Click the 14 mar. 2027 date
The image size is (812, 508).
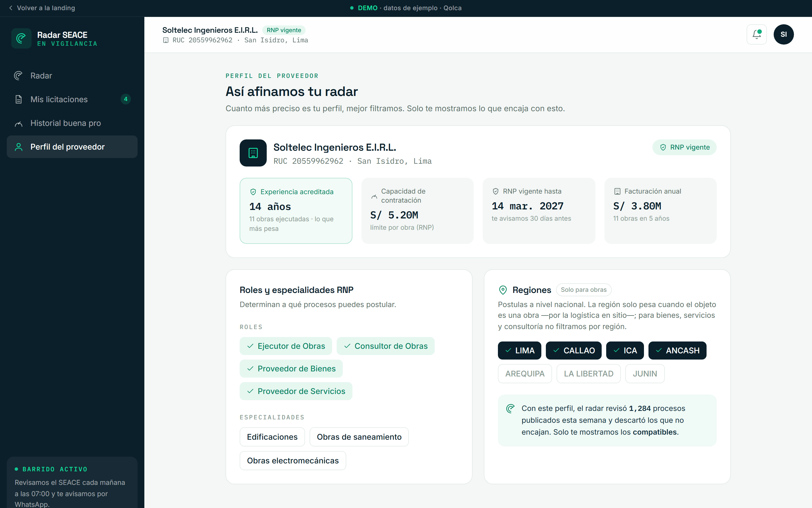[x=528, y=206]
